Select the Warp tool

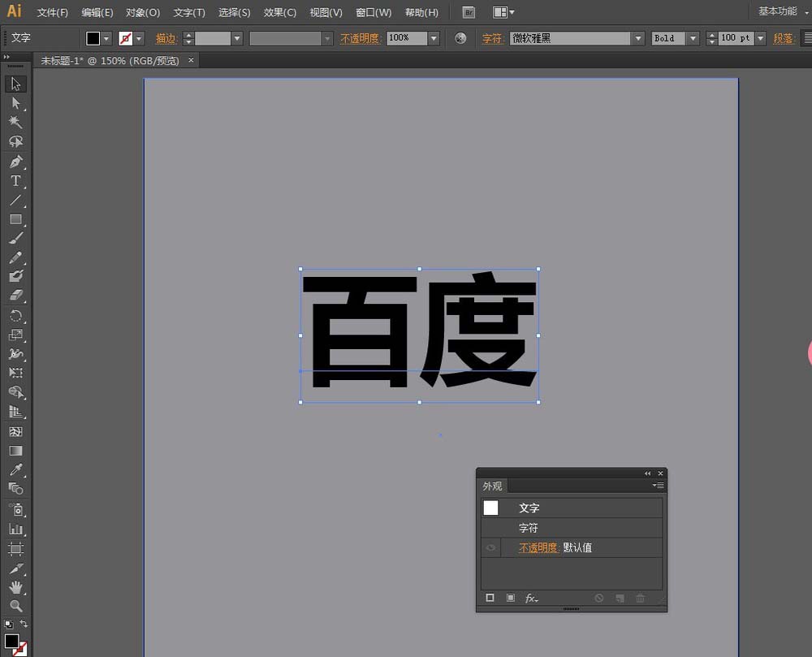(15, 354)
